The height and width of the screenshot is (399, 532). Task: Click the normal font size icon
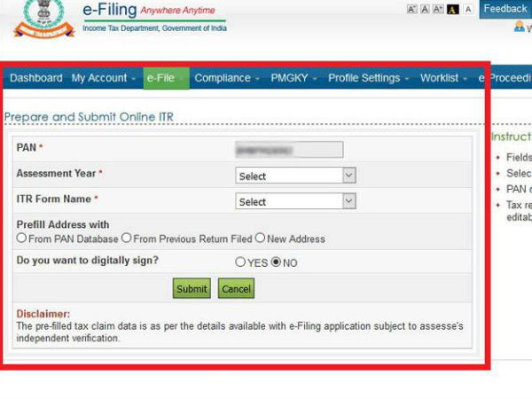pos(426,9)
